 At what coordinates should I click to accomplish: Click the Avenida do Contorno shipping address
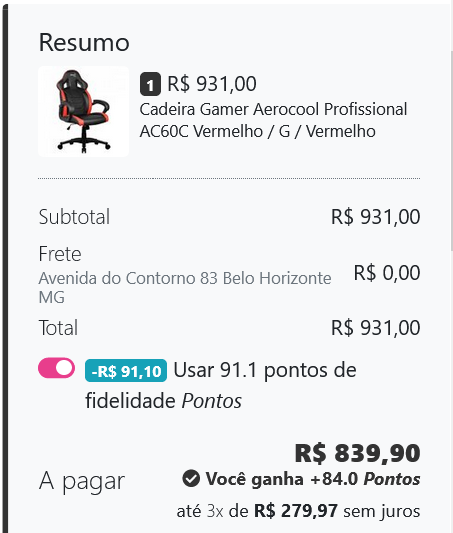tap(185, 288)
